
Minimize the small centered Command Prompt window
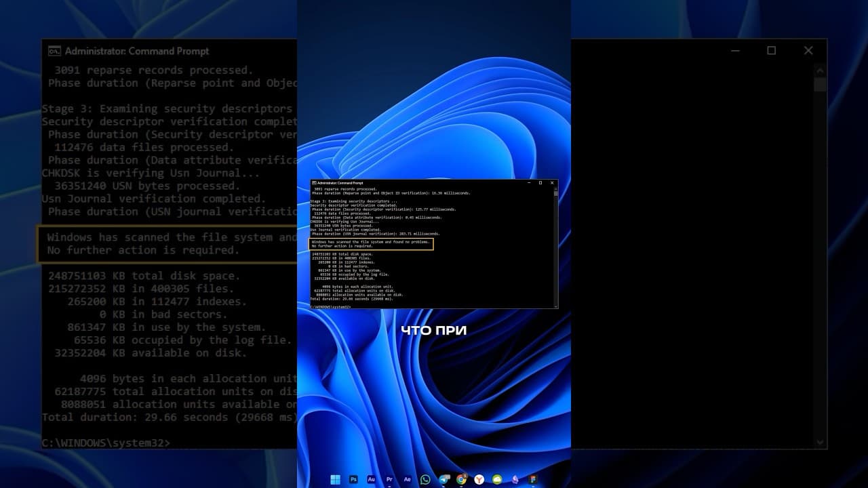click(x=528, y=183)
